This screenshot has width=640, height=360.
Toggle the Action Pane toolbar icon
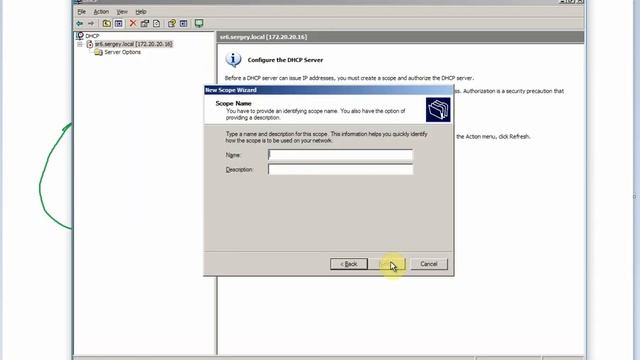(x=184, y=24)
